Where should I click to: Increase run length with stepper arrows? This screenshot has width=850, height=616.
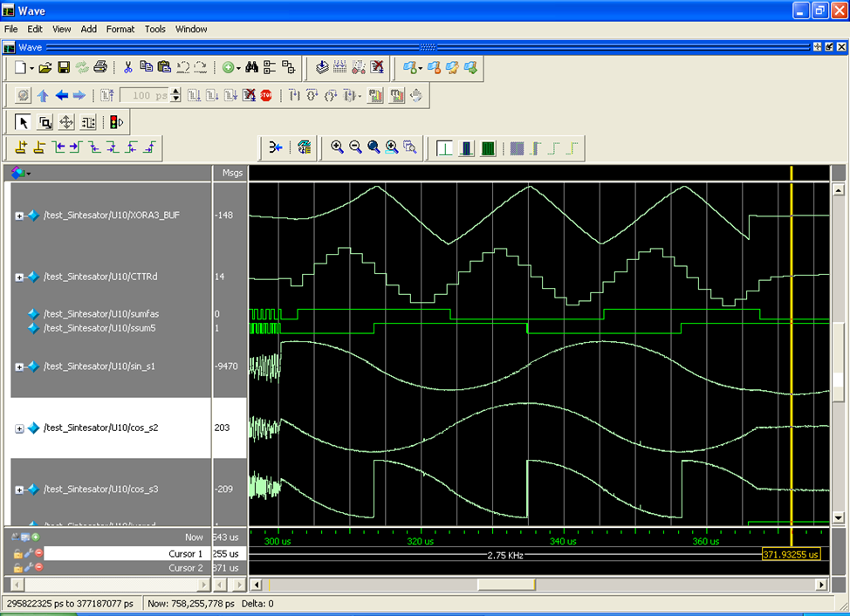click(175, 92)
